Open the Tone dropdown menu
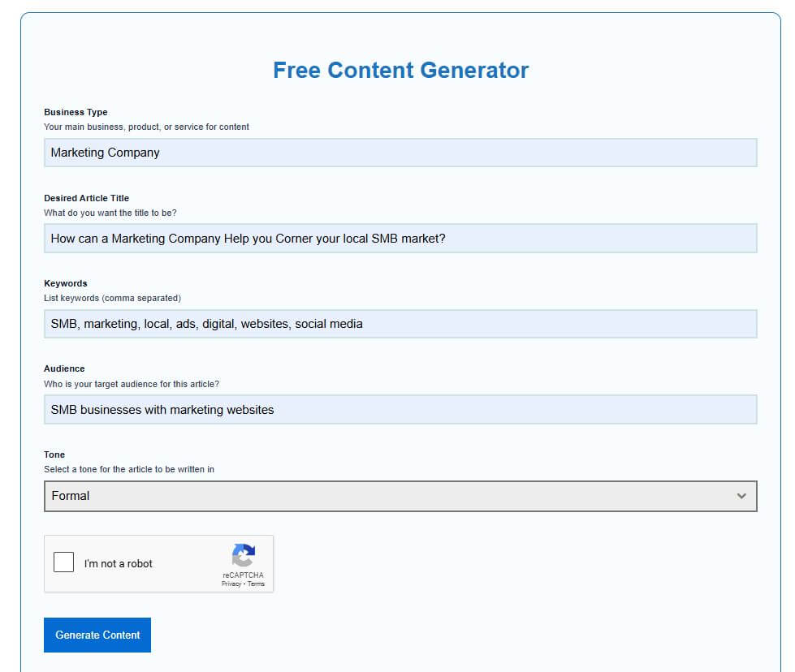The image size is (795, 672). 400,495
